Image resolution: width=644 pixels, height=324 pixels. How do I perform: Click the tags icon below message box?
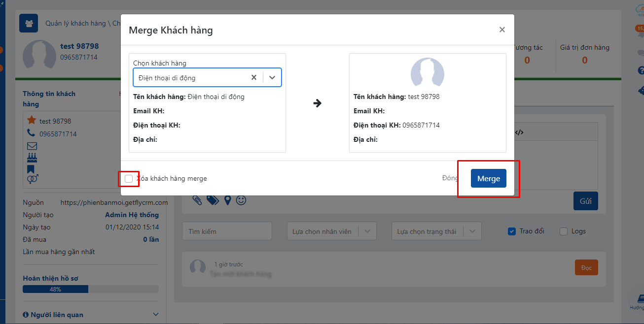[213, 200]
